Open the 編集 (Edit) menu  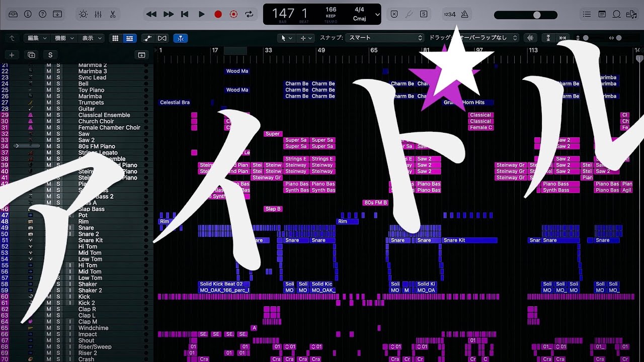[x=37, y=38]
